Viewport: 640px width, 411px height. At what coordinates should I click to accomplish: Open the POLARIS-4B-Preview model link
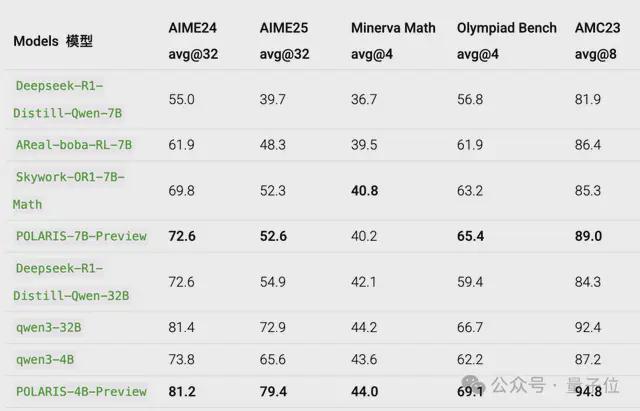click(x=81, y=391)
